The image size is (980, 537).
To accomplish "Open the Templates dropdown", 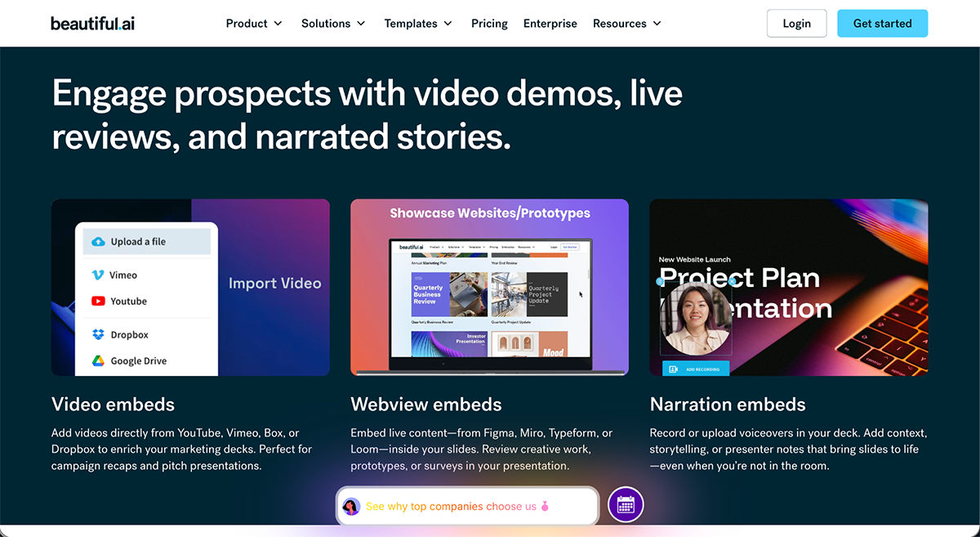I will tap(418, 24).
